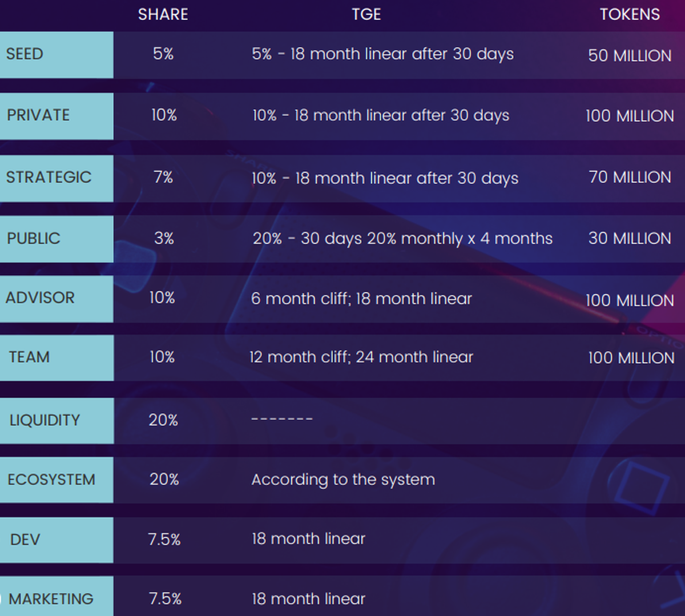Image resolution: width=685 pixels, height=616 pixels.
Task: Click the 30 MILLION tokens value
Action: (630, 239)
